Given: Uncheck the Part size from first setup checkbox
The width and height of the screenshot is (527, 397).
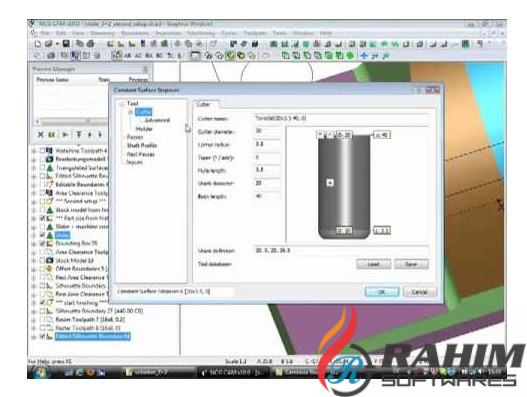Looking at the screenshot, I should coord(42,218).
